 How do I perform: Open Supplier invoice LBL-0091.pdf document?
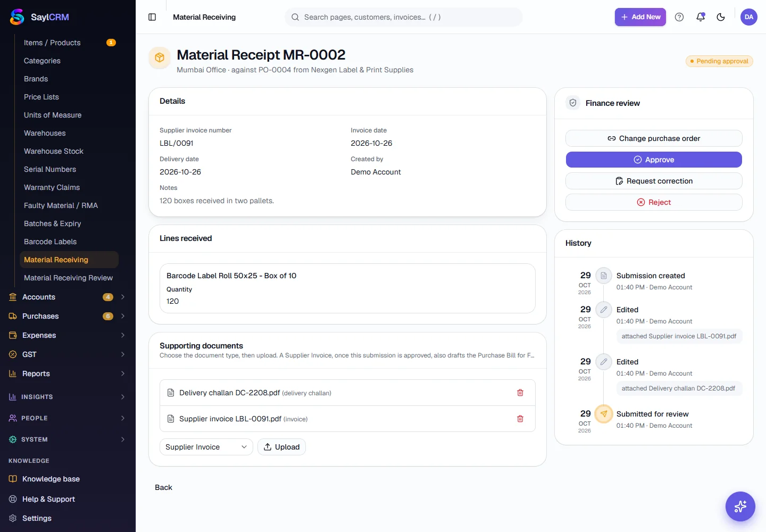230,419
